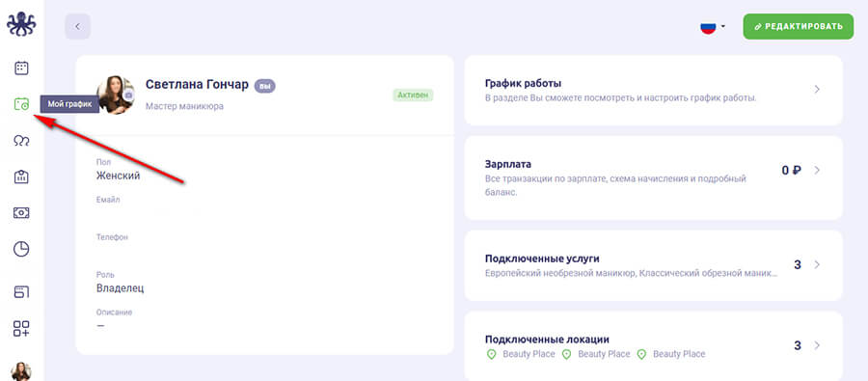Viewport: 868px width, 381px height.
Task: Go back with the left chevron button
Action: pyautogui.click(x=77, y=26)
